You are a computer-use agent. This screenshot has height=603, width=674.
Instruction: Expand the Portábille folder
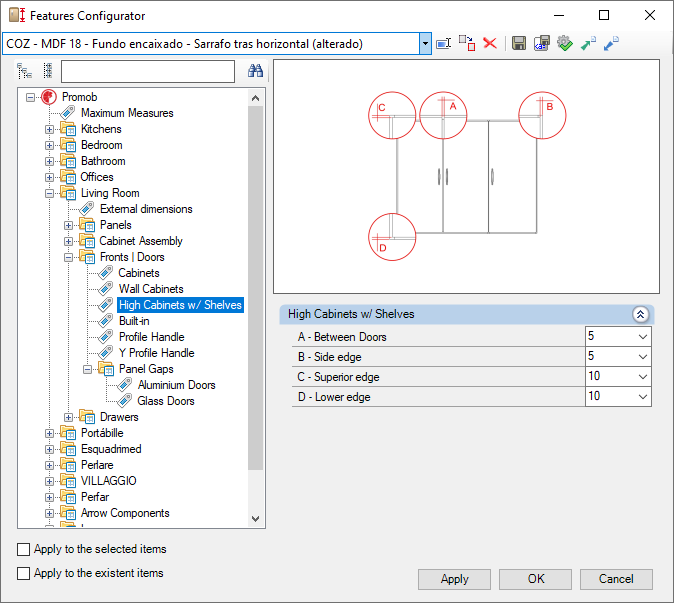[49, 434]
